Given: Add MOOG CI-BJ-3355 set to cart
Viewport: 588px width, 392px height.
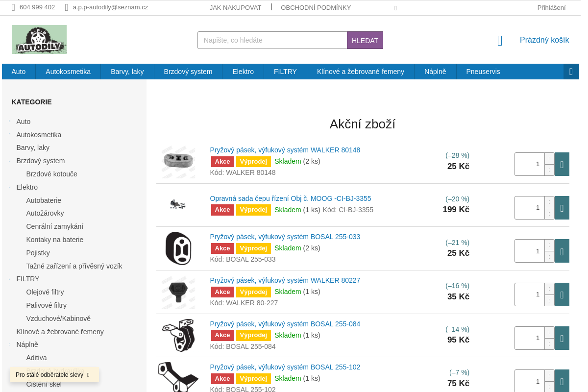Looking at the screenshot, I should pos(562,208).
